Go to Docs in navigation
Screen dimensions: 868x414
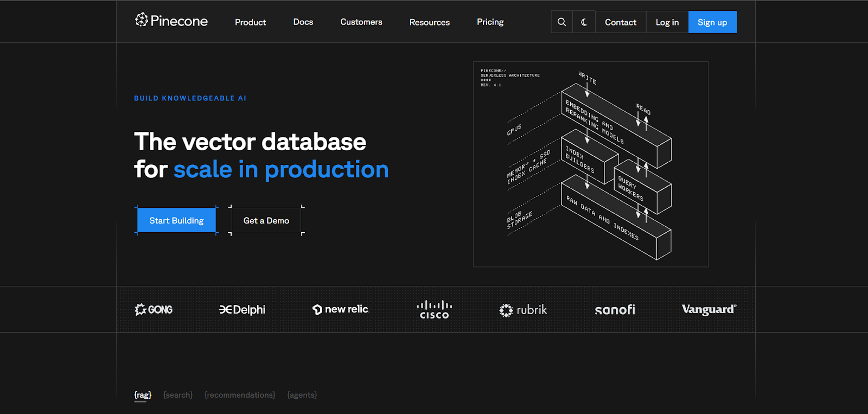point(303,22)
